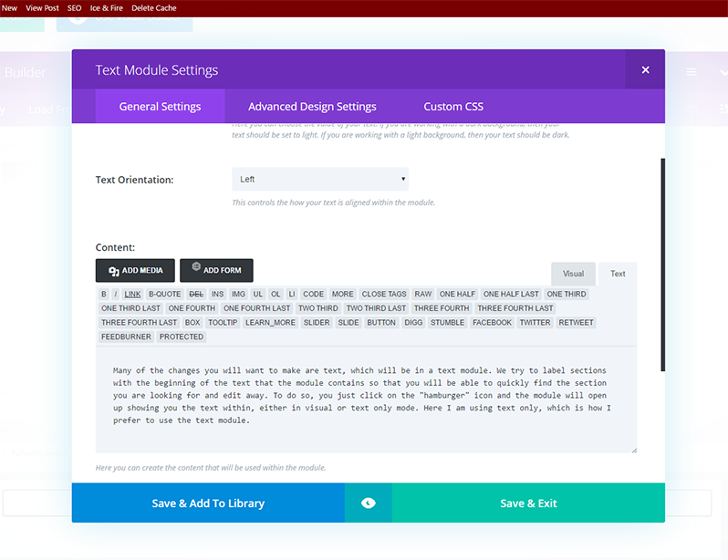Image resolution: width=728 pixels, height=560 pixels.
Task: Switch to General Settings tab
Action: 161,107
